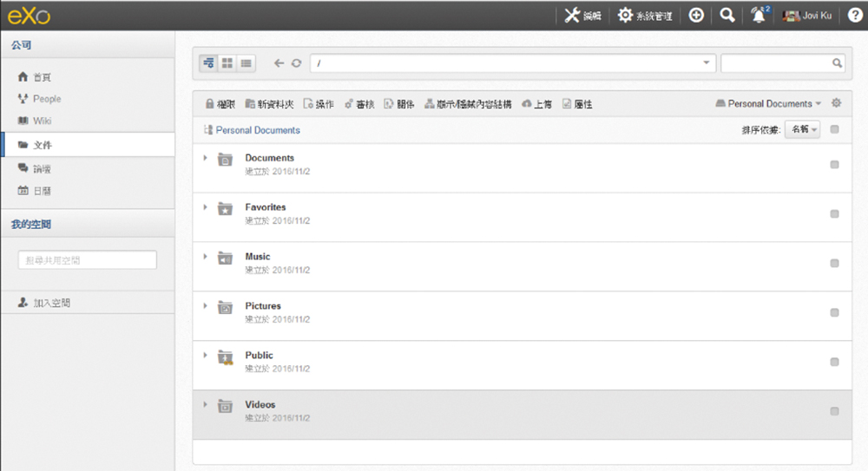This screenshot has width=868, height=471.
Task: Go back using the left arrow
Action: pyautogui.click(x=279, y=63)
